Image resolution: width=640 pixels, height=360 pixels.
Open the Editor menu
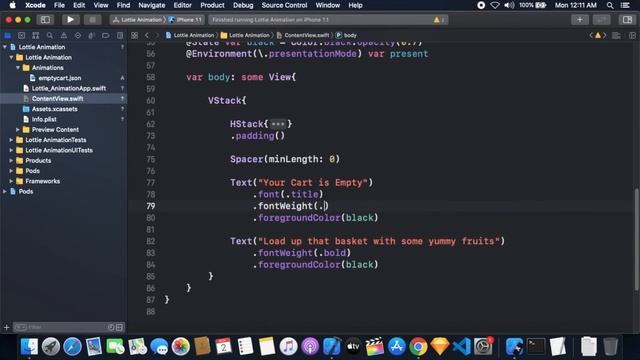[182, 5]
